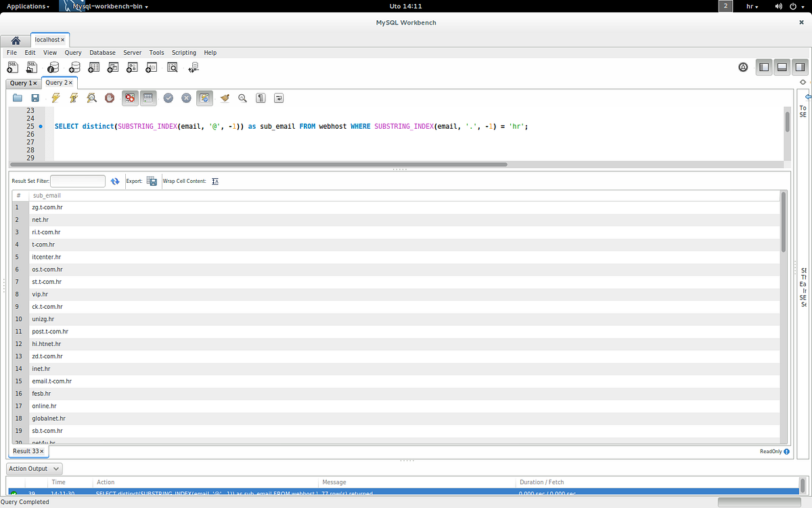Screen dimensions: 812x508
Task: Toggle continue-on-error for SQL script
Action: click(x=130, y=98)
